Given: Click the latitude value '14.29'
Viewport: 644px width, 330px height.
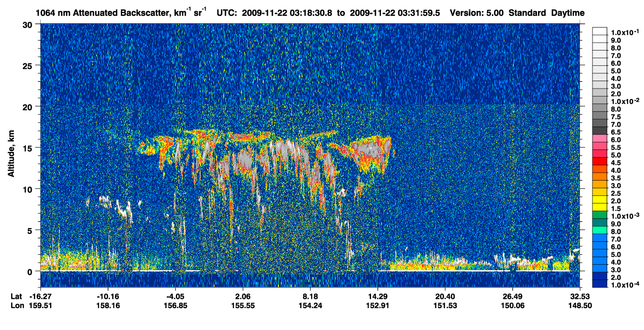Looking at the screenshot, I should pyautogui.click(x=377, y=296).
